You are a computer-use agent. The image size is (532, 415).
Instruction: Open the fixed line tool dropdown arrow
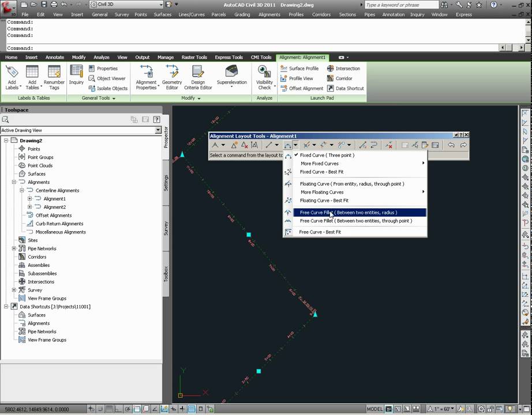pos(277,145)
